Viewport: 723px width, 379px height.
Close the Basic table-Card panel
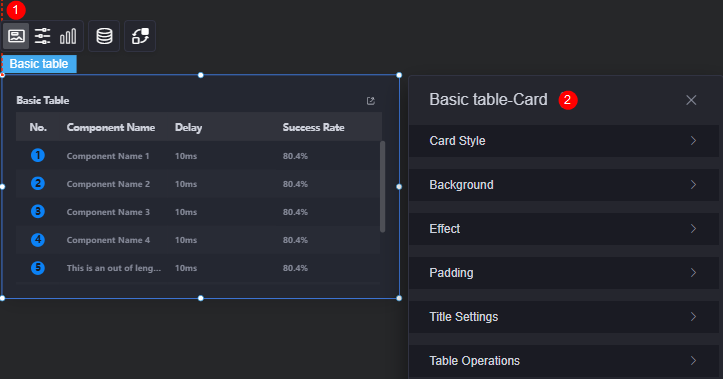click(691, 100)
